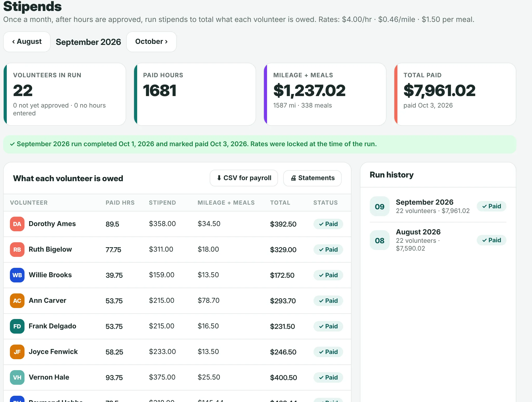The image size is (532, 402).
Task: Click Willie Brooks total $172.50
Action: tap(282, 275)
